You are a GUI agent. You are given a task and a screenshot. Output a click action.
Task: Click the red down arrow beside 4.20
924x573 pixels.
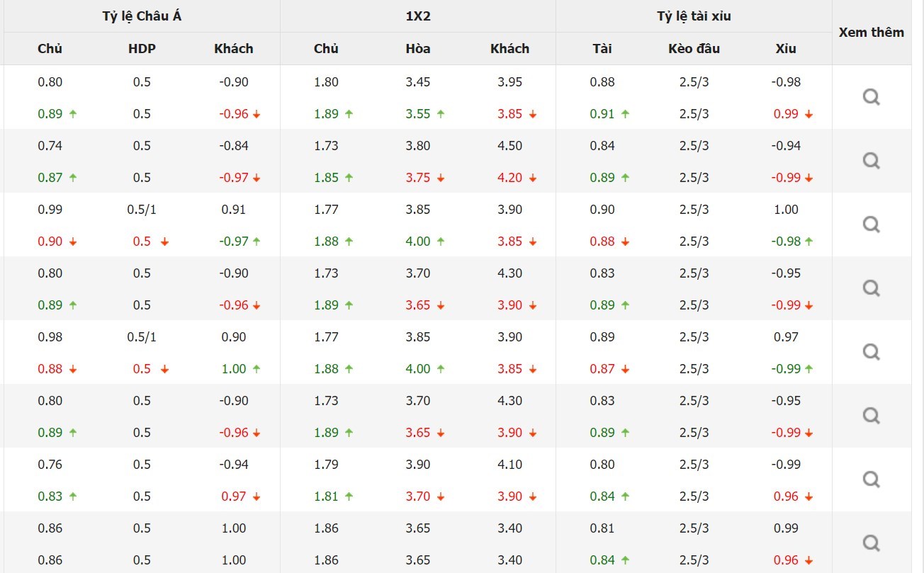coord(532,178)
